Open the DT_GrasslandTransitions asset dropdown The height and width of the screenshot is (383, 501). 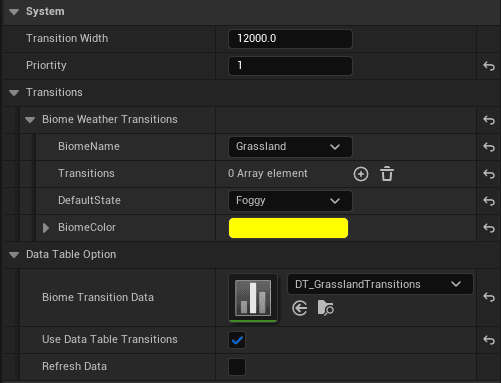tap(380, 284)
